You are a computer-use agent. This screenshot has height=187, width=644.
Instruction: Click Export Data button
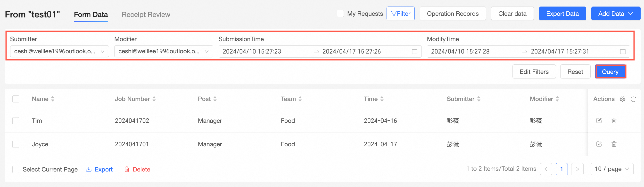coord(562,14)
